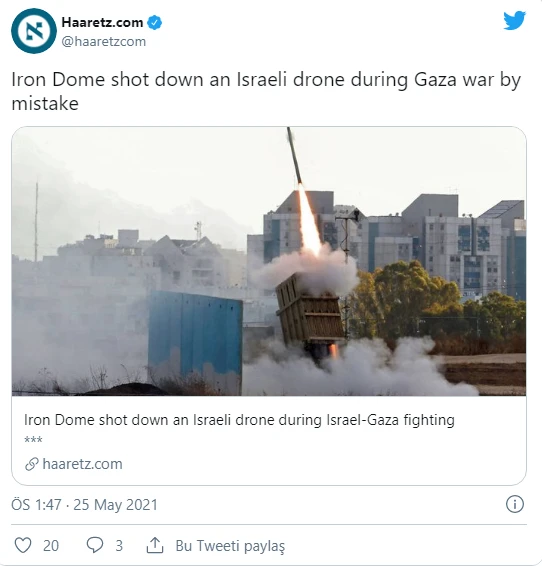
Task: Click the chain link icon beside haaretz.com
Action: pyautogui.click(x=32, y=464)
